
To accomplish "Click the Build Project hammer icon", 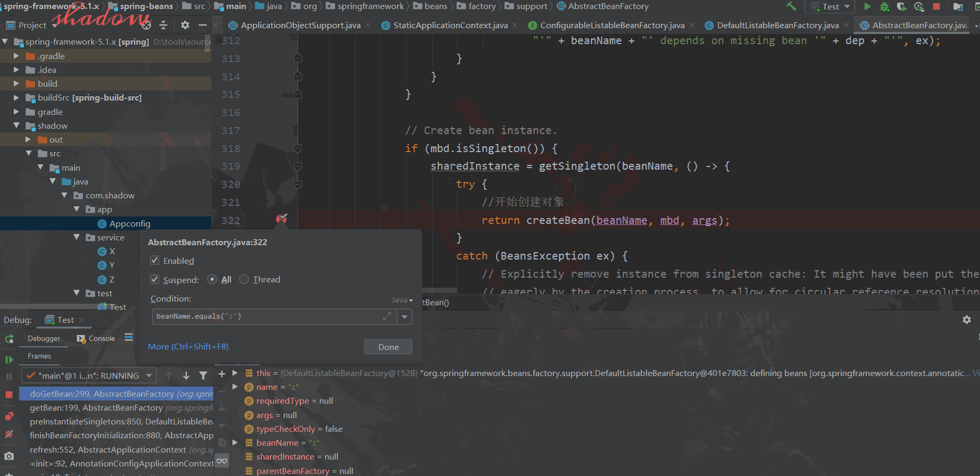I will coord(791,6).
